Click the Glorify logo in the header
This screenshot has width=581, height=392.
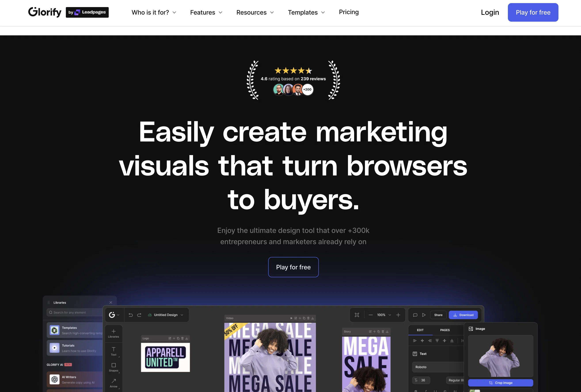pyautogui.click(x=45, y=12)
